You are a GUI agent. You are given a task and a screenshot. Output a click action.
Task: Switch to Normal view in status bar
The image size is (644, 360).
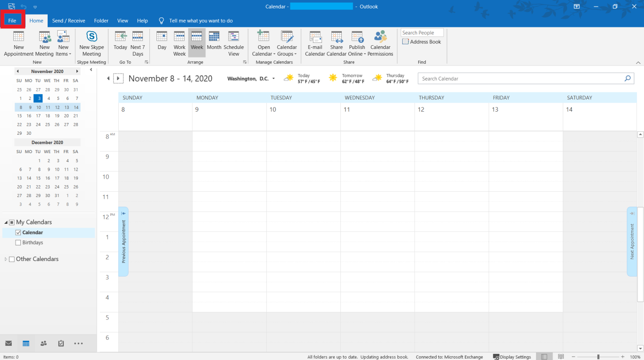(545, 357)
